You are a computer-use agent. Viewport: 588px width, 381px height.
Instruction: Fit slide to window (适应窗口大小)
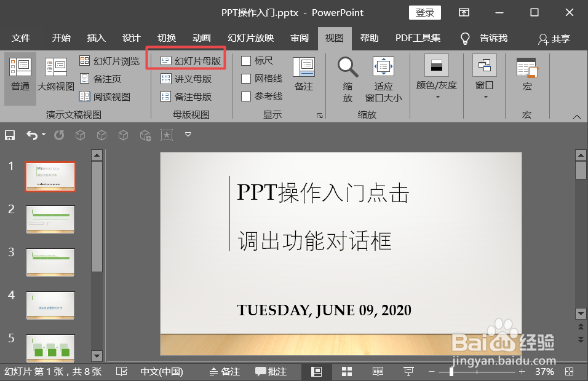click(383, 79)
